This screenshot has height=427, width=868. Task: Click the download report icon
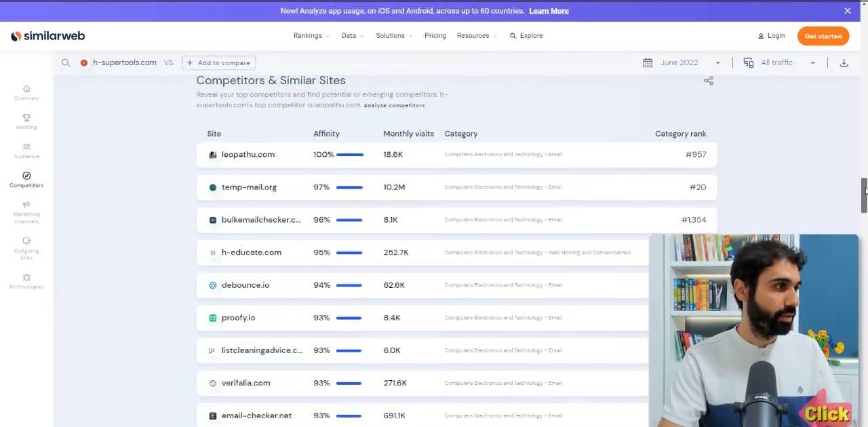point(844,62)
